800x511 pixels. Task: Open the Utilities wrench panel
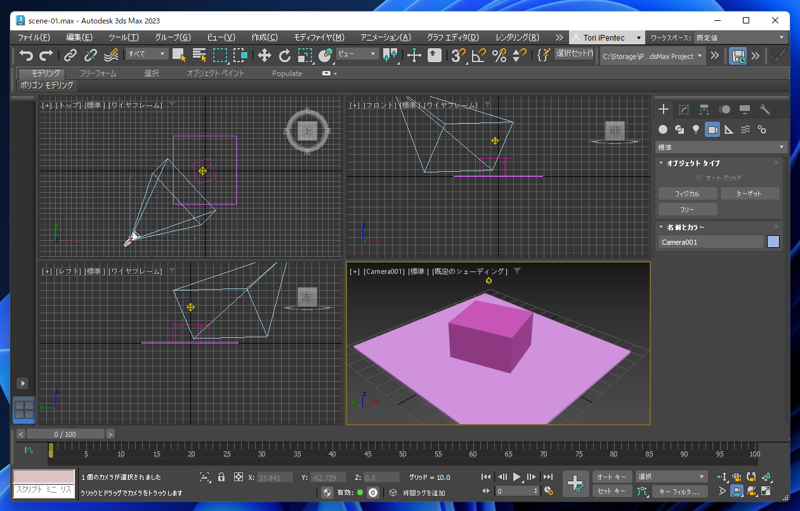point(765,110)
